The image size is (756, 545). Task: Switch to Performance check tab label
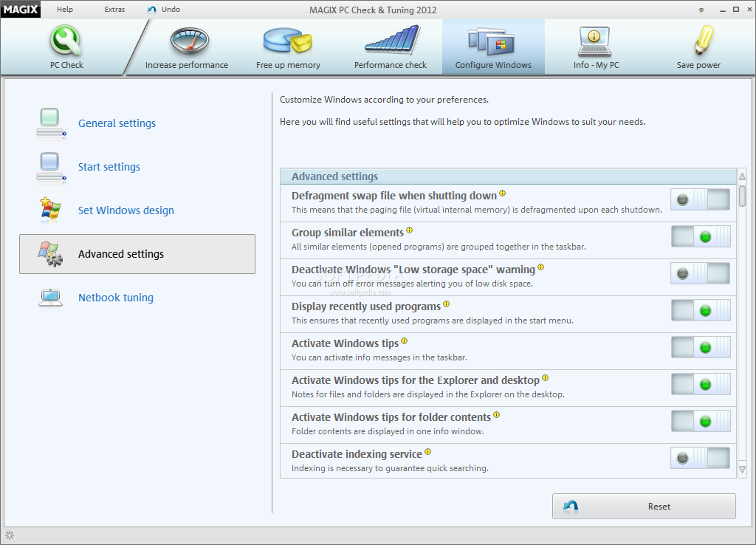390,65
